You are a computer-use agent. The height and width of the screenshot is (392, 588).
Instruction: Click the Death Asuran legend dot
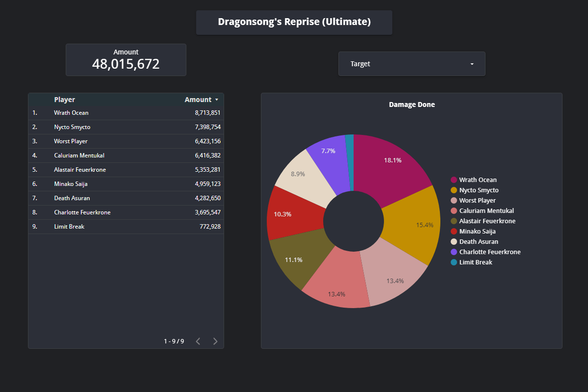pos(454,242)
